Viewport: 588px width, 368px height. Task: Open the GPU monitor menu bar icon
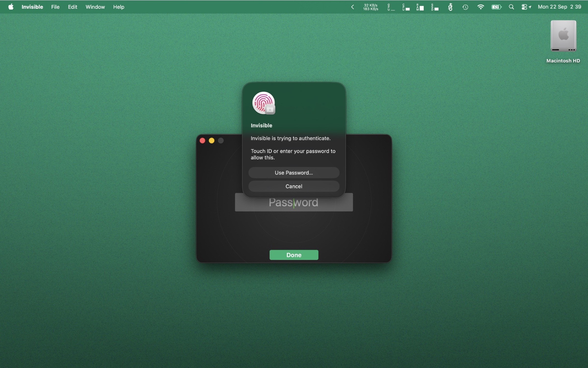pyautogui.click(x=391, y=7)
